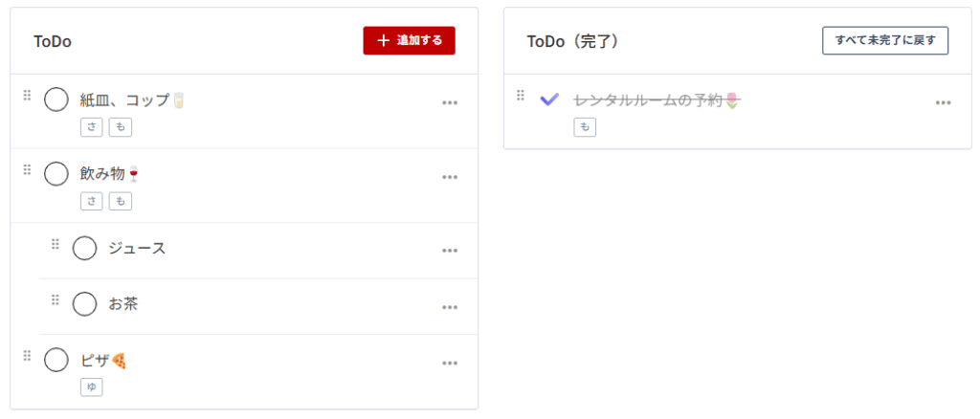Open the three-dot menu for ジュース
The height and width of the screenshot is (419, 980).
(x=450, y=251)
